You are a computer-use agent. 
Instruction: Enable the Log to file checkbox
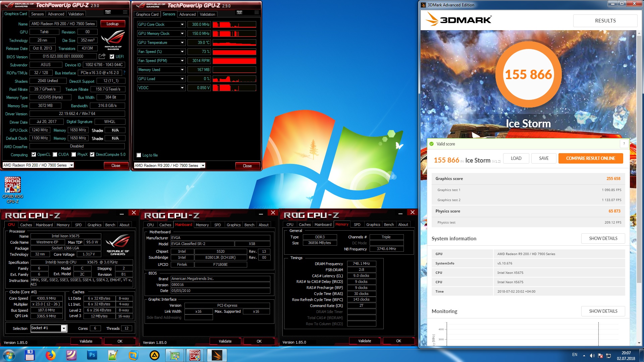point(139,155)
